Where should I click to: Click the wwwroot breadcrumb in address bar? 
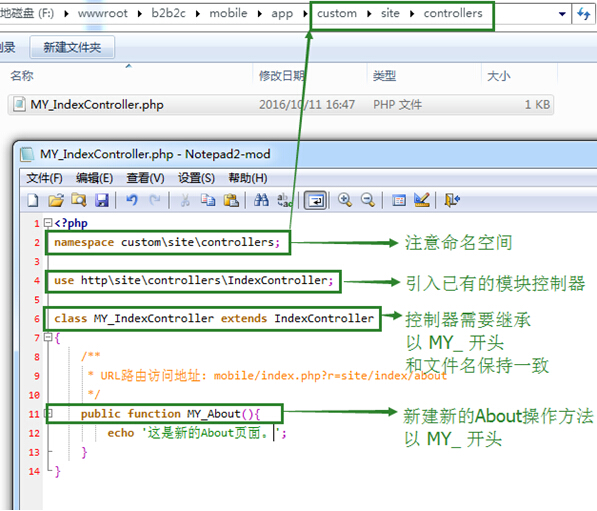click(102, 14)
